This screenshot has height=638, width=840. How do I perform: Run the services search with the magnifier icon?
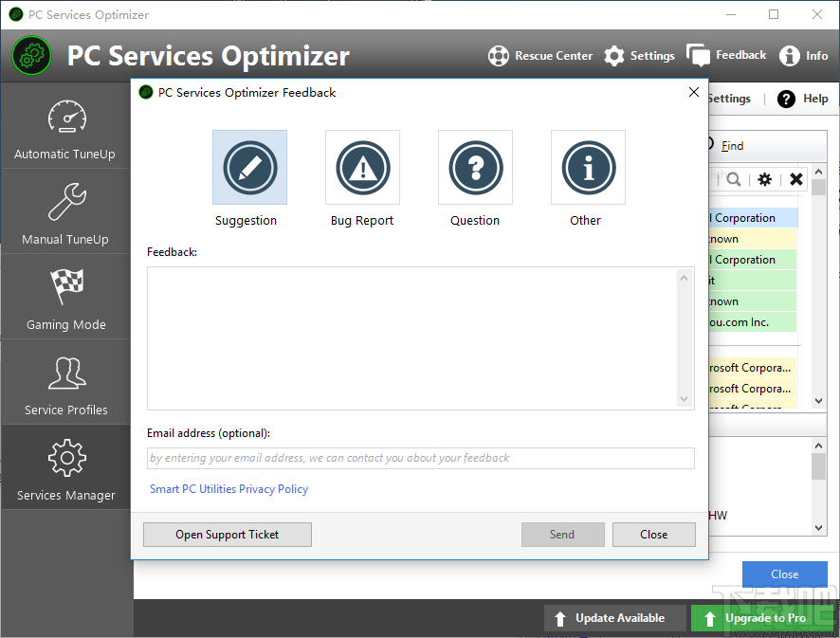pyautogui.click(x=736, y=178)
